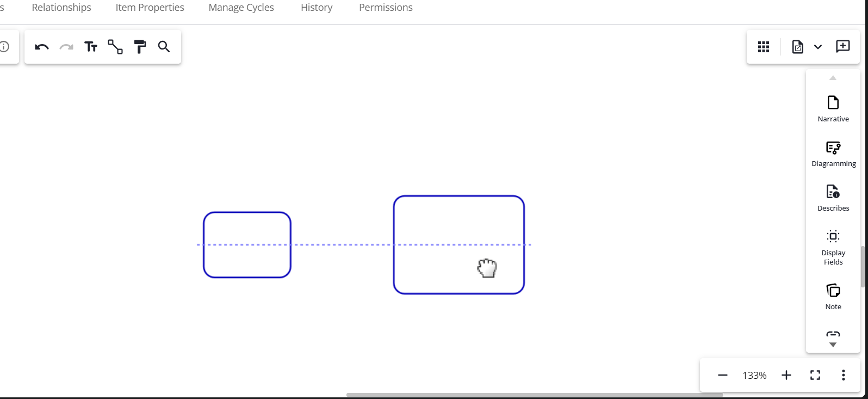Viewport: 868px width, 399px height.
Task: Open the apps grid icon
Action: click(764, 47)
